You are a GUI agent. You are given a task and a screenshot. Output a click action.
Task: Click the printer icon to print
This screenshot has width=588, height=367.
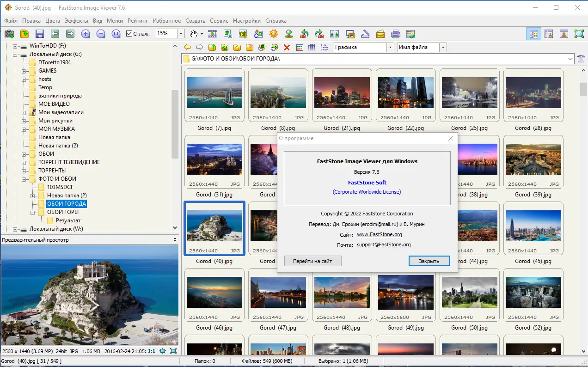tap(395, 34)
